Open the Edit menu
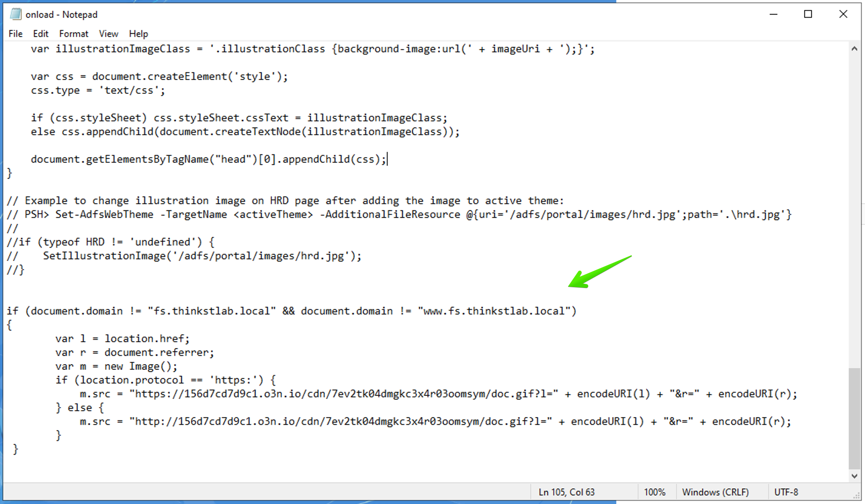This screenshot has width=865, height=504. pyautogui.click(x=41, y=34)
